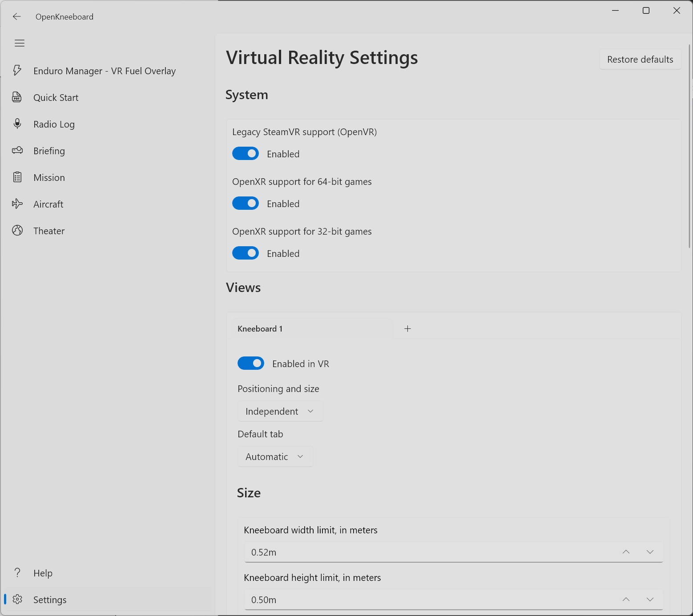Click the Help question mark icon

point(17,572)
